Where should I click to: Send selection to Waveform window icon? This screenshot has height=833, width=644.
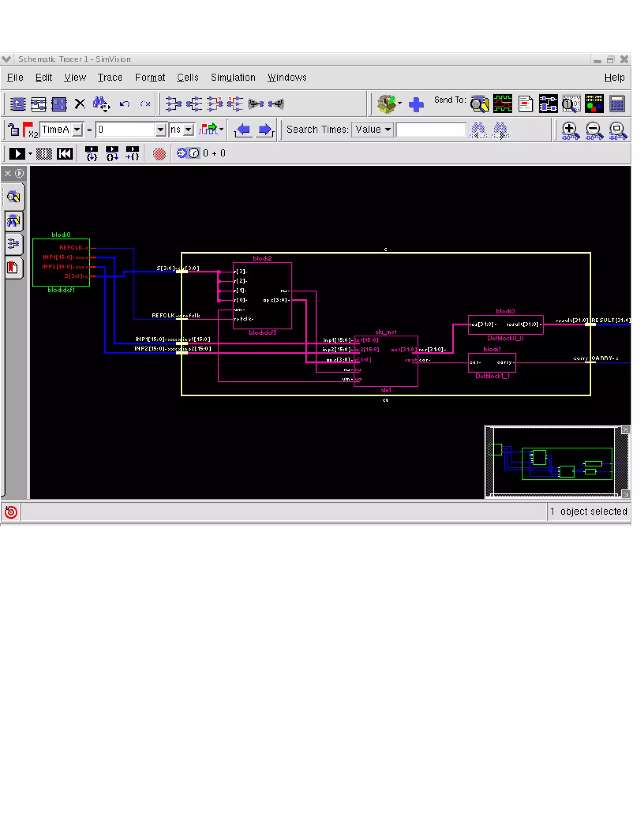503,104
